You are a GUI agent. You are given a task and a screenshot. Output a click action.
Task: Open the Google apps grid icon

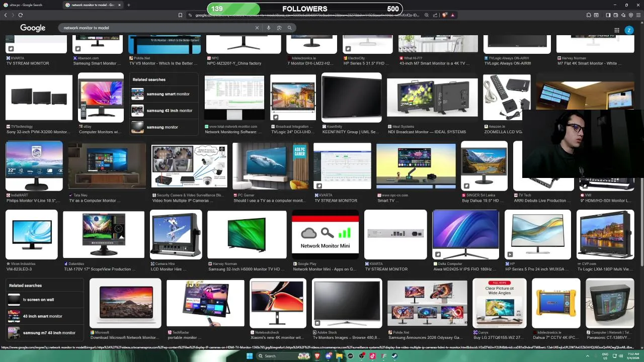(x=616, y=30)
